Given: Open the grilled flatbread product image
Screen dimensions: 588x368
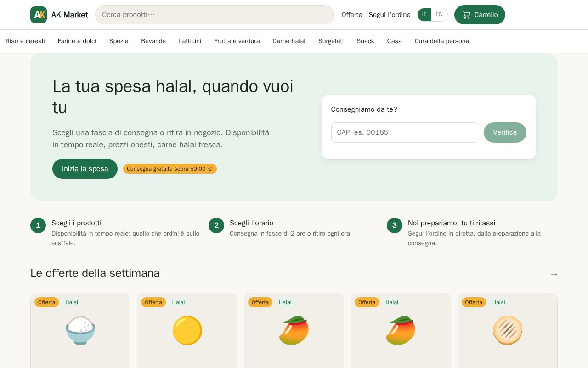Looking at the screenshot, I should [508, 330].
